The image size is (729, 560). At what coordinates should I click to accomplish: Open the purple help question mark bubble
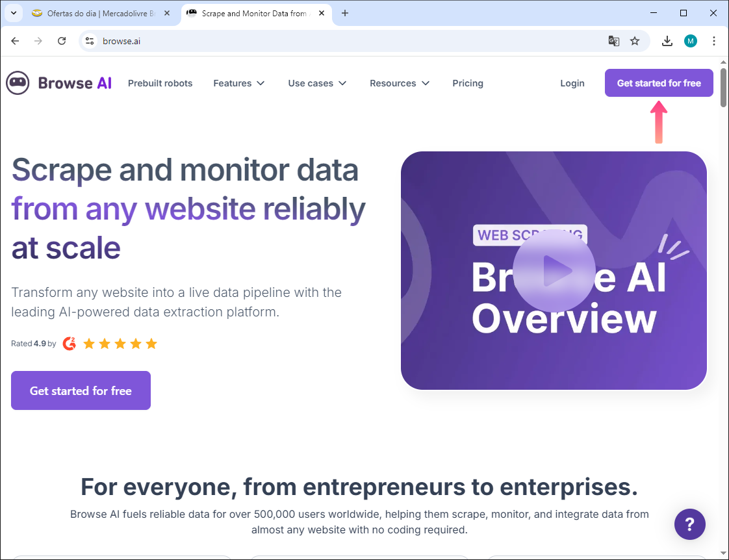[689, 524]
